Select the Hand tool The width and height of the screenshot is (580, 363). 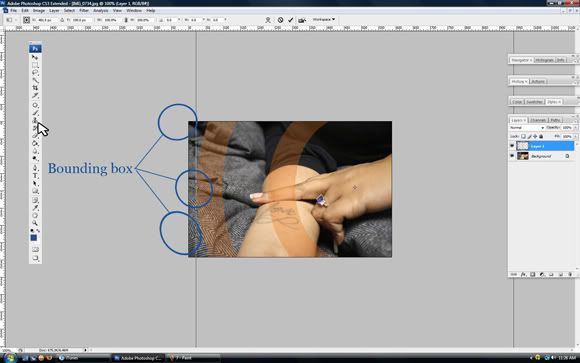tap(35, 215)
